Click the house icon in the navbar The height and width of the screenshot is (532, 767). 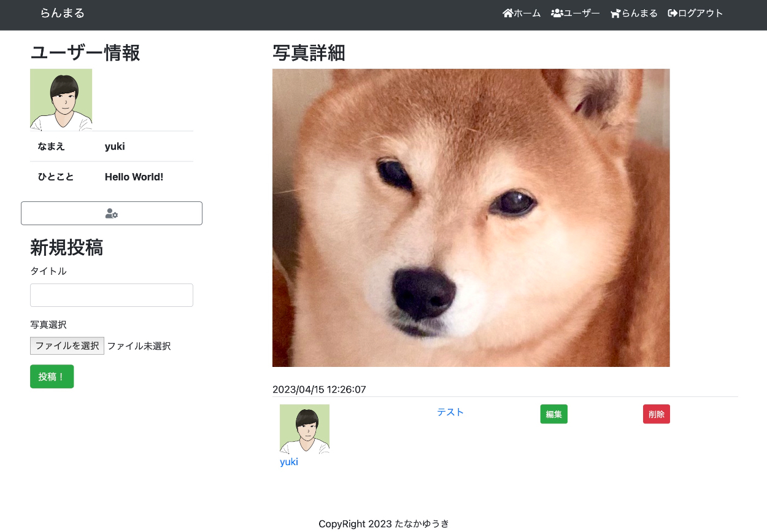(507, 13)
